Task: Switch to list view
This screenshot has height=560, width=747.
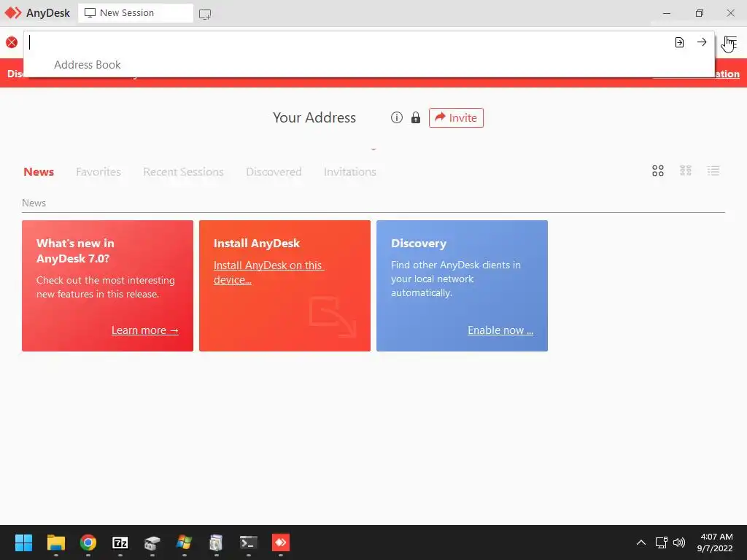Action: (x=713, y=171)
